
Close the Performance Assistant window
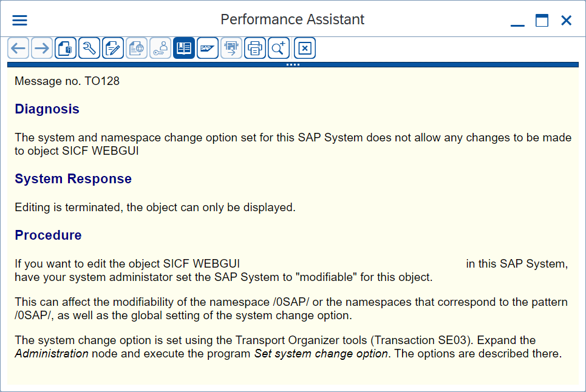click(x=566, y=20)
